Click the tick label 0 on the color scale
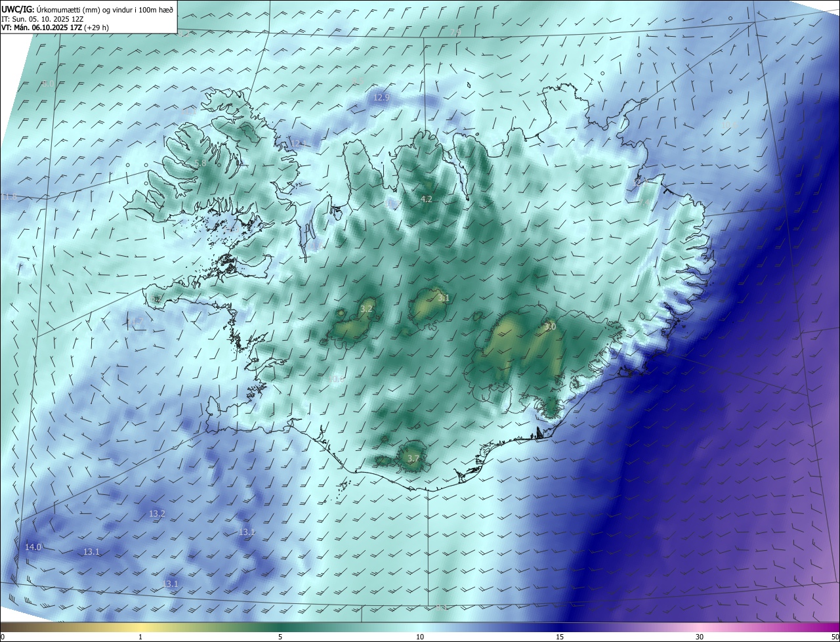This screenshot has height=642, width=840. click(2, 637)
